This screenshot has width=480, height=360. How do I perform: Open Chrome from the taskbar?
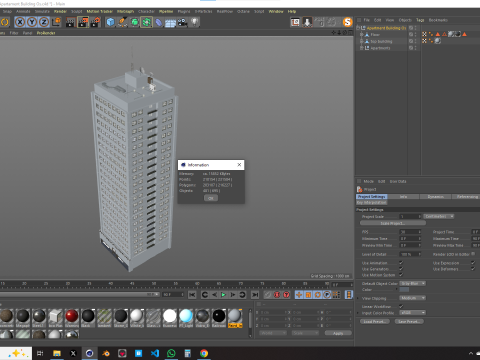coord(204,353)
